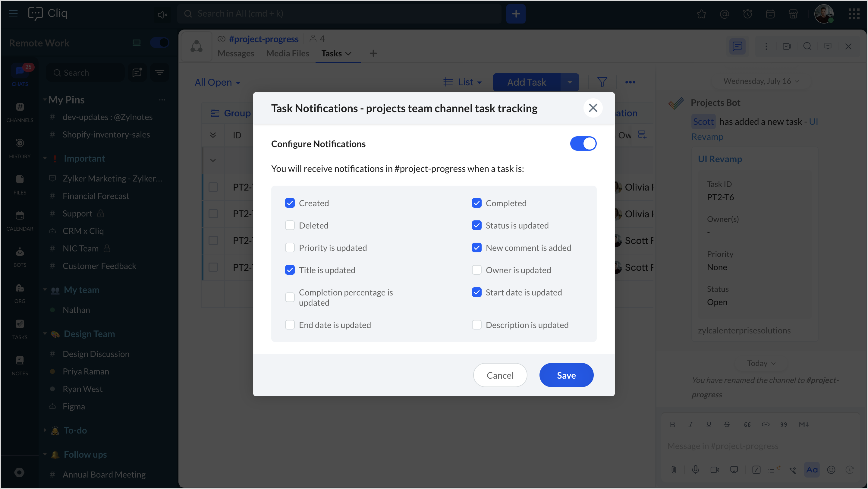
Task: Uncheck the Completed checkbox
Action: coord(476,203)
